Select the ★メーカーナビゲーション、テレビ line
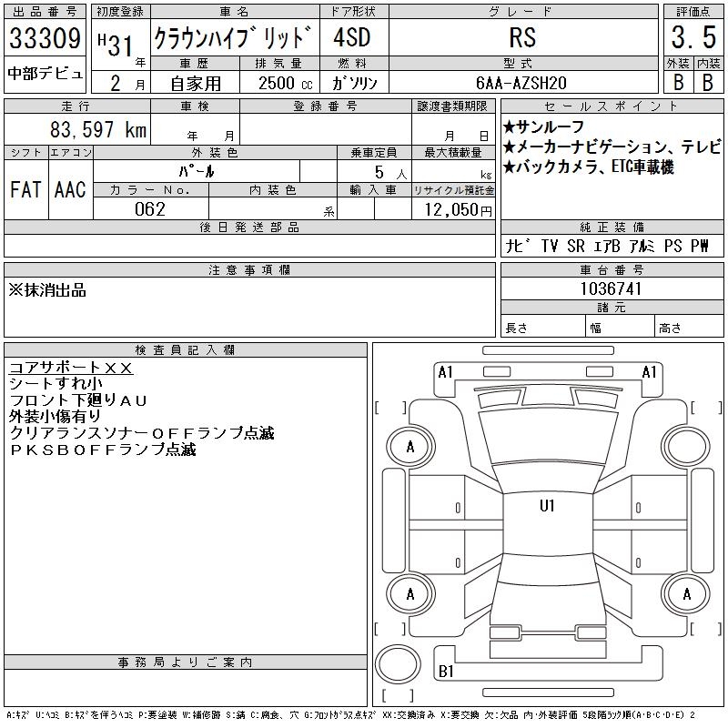The height and width of the screenshot is (728, 728). click(x=612, y=147)
